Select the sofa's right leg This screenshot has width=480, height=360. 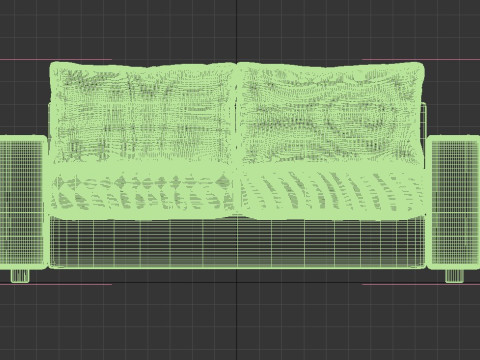click(x=454, y=276)
